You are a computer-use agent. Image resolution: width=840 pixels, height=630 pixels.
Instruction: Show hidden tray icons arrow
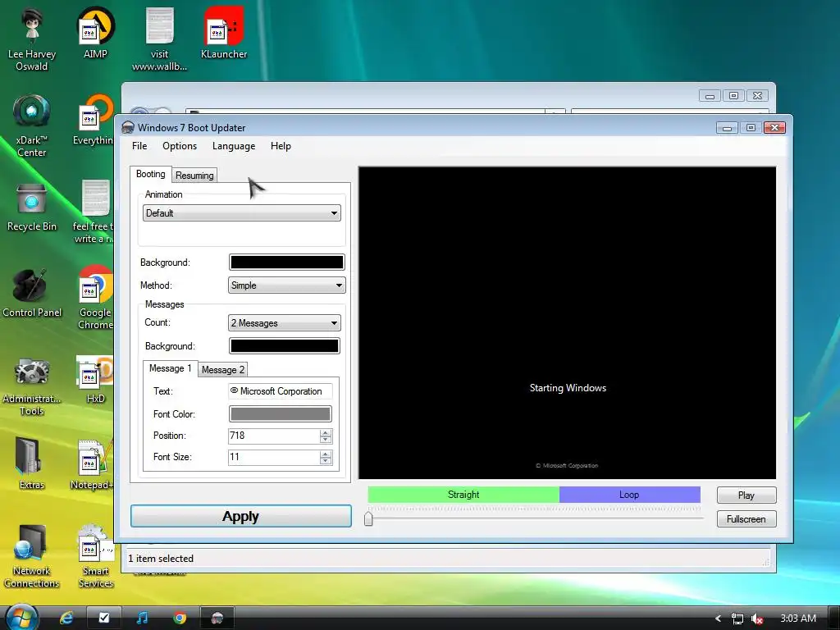tap(718, 619)
